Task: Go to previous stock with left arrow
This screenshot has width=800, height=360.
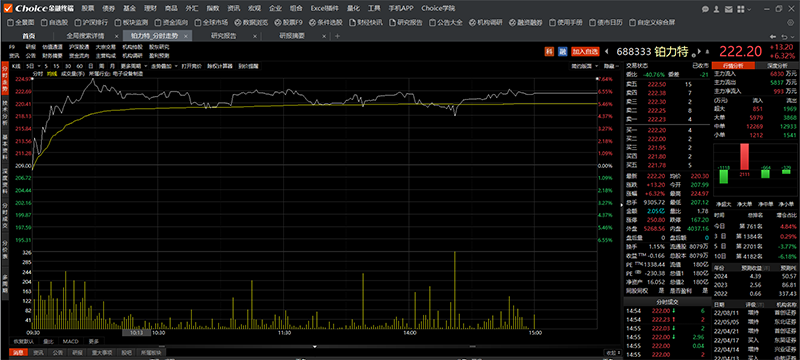Action: 607,52
